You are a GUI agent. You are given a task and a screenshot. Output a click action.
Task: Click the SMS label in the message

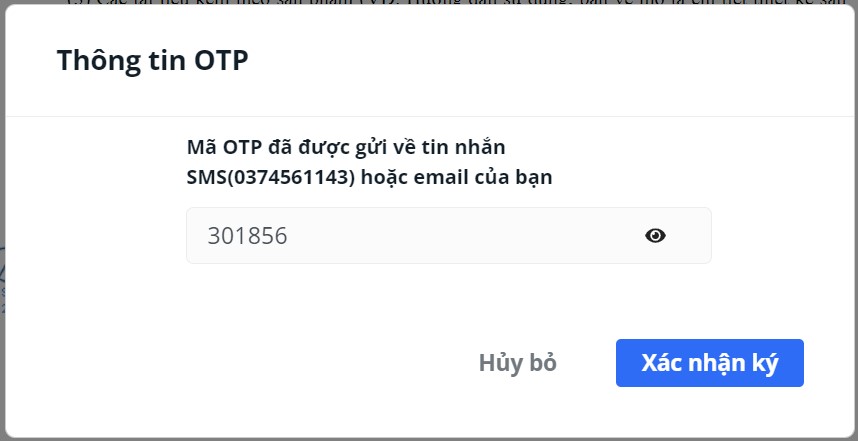(206, 177)
